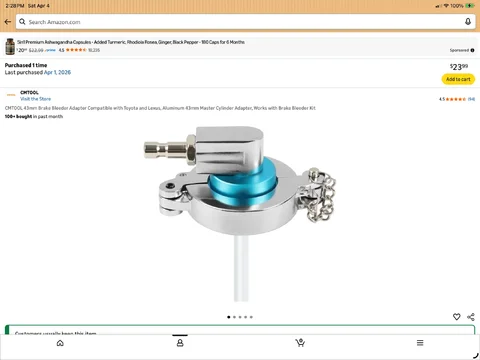This screenshot has width=480, height=360.
Task: Open the Sponsored info icon
Action: coord(472,50)
